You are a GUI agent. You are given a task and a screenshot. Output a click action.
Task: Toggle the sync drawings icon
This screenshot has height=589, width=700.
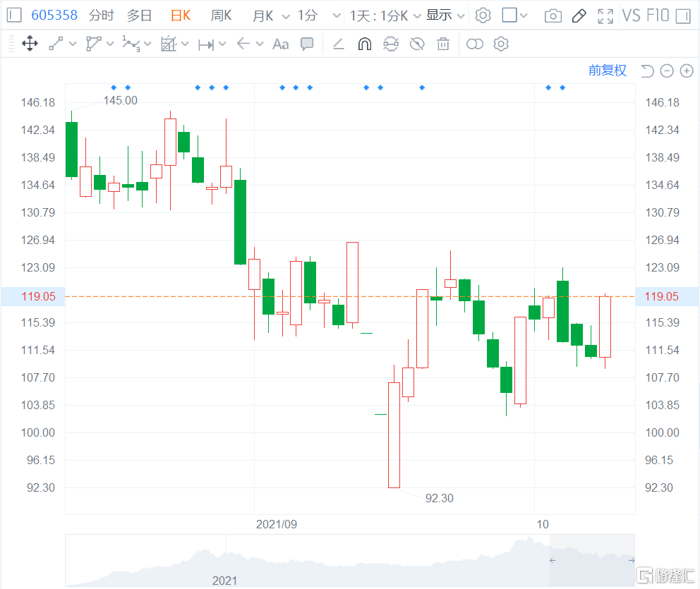391,44
